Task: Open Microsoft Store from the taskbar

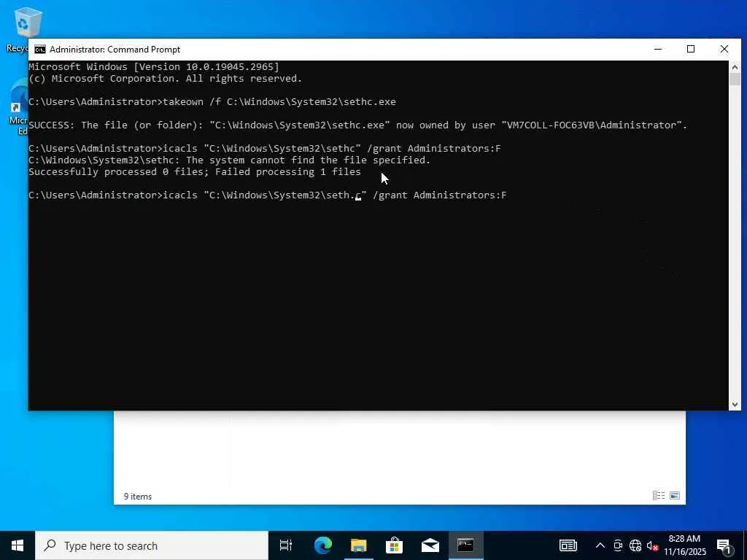Action: click(394, 545)
